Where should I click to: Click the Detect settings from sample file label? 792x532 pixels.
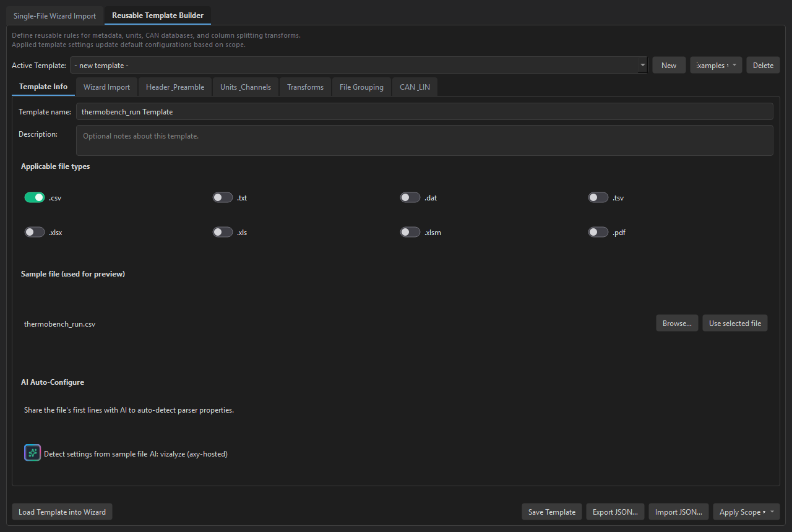point(136,453)
